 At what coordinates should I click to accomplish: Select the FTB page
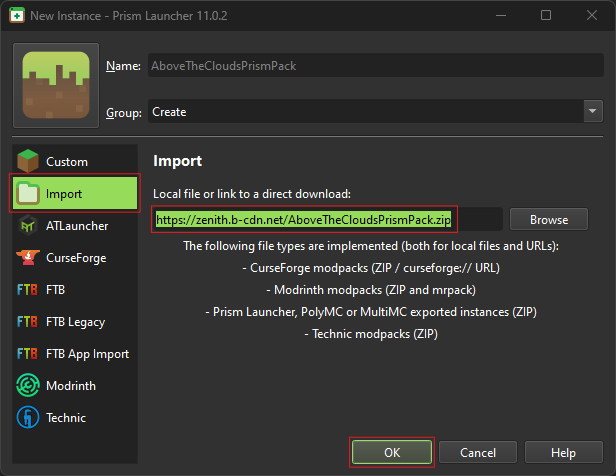tap(75, 290)
